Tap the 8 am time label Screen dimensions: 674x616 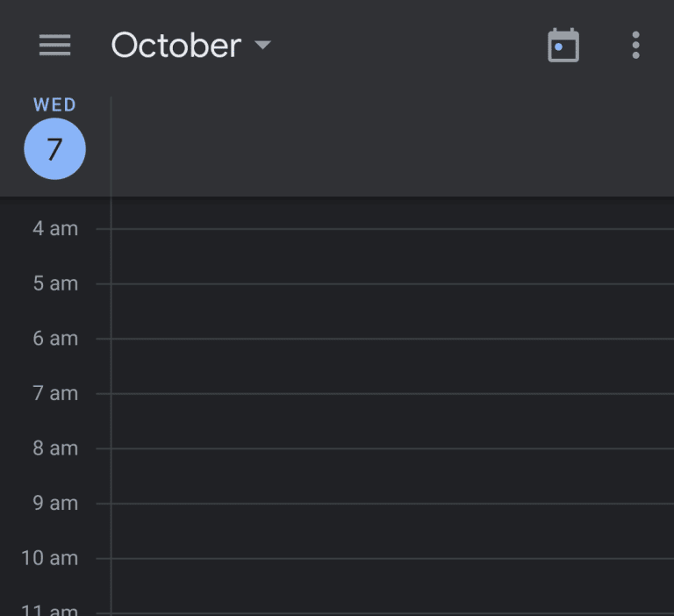pyautogui.click(x=55, y=448)
